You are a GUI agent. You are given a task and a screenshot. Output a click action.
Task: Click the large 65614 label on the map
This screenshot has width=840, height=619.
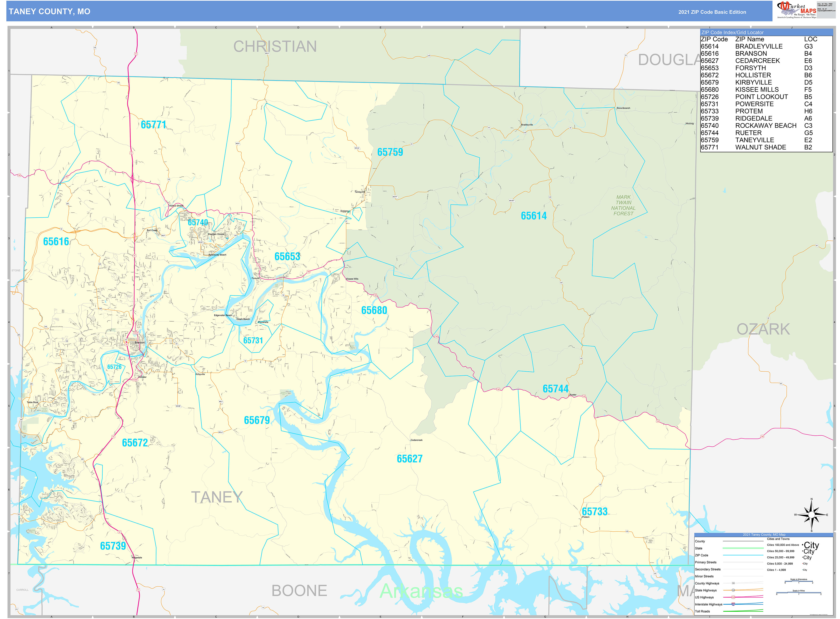tap(533, 216)
